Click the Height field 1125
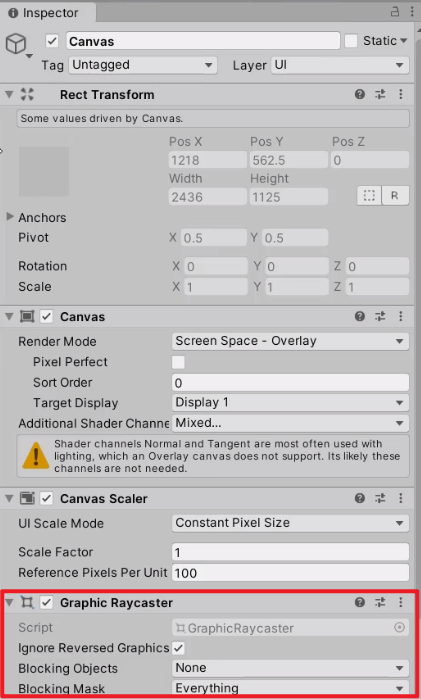 289,197
